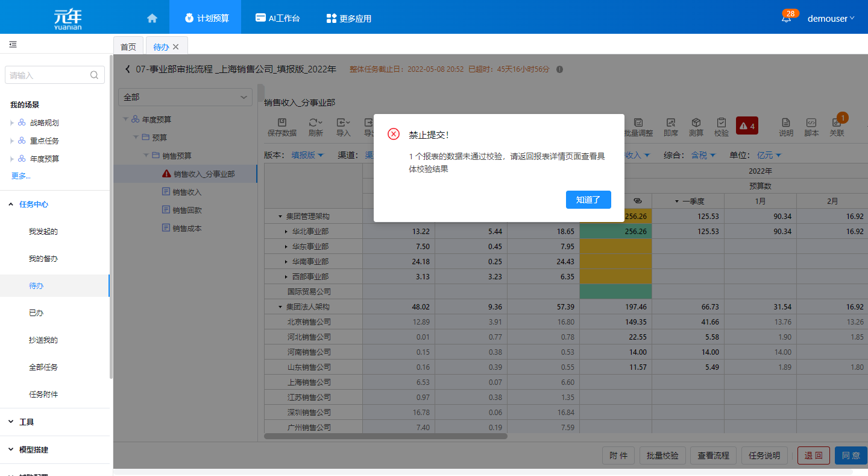Click the sidebar search input field
This screenshot has width=868, height=476.
[x=48, y=75]
